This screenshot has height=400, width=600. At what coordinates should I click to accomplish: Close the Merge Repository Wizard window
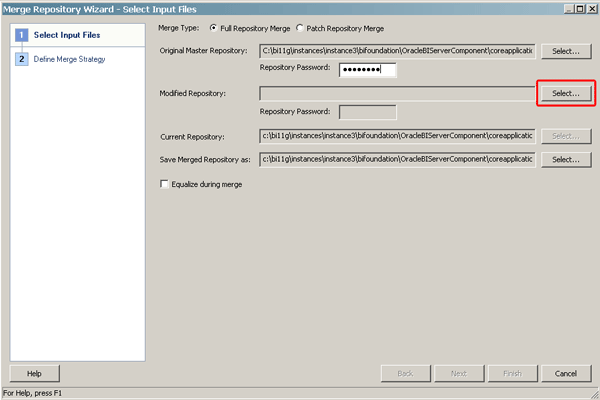pyautogui.click(x=591, y=7)
